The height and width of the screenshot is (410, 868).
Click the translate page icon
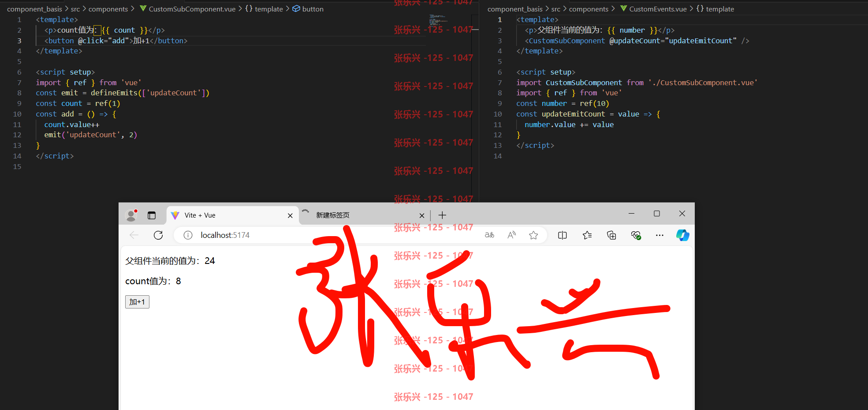click(489, 235)
